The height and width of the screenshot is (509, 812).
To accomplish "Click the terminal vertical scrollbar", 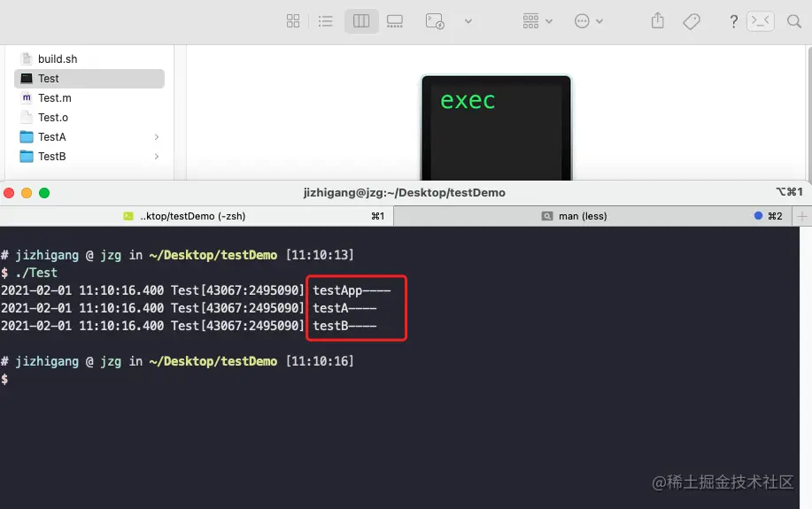I will pos(806,367).
